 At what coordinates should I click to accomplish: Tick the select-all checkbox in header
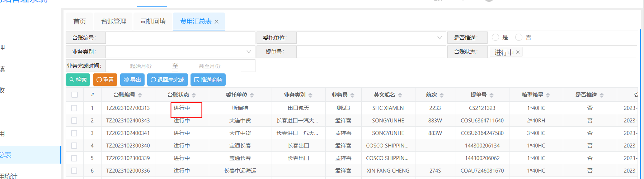(75, 95)
